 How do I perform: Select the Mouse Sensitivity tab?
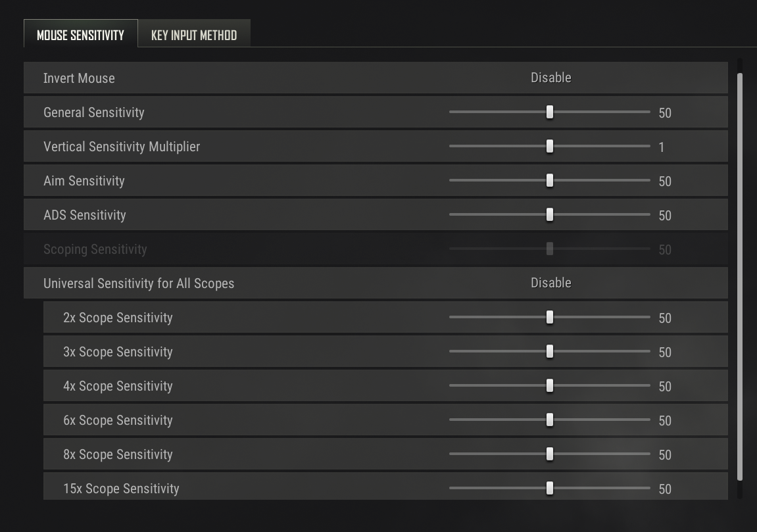(80, 35)
